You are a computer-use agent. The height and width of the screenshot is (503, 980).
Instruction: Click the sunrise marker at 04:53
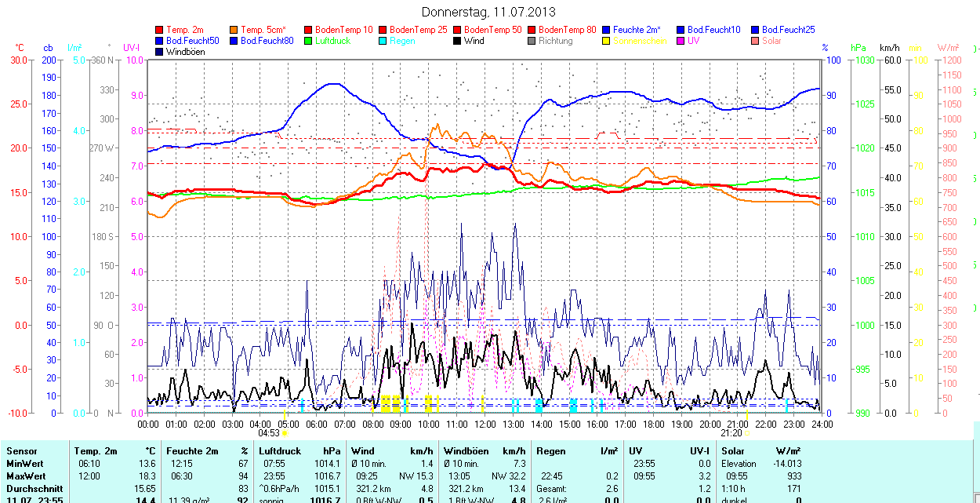[269, 432]
